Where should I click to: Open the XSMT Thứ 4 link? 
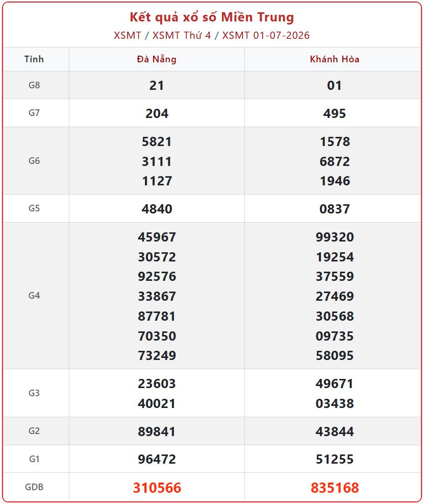point(182,35)
